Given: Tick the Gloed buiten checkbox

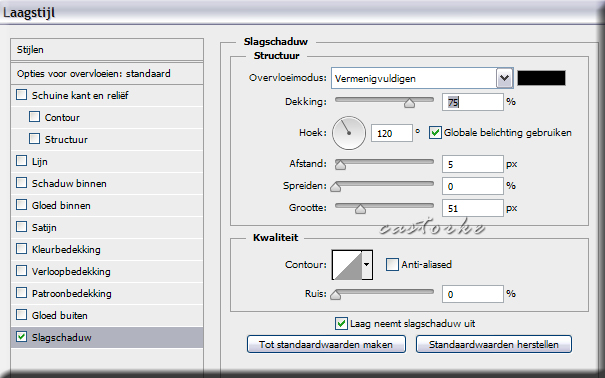Looking at the screenshot, I should (x=22, y=315).
